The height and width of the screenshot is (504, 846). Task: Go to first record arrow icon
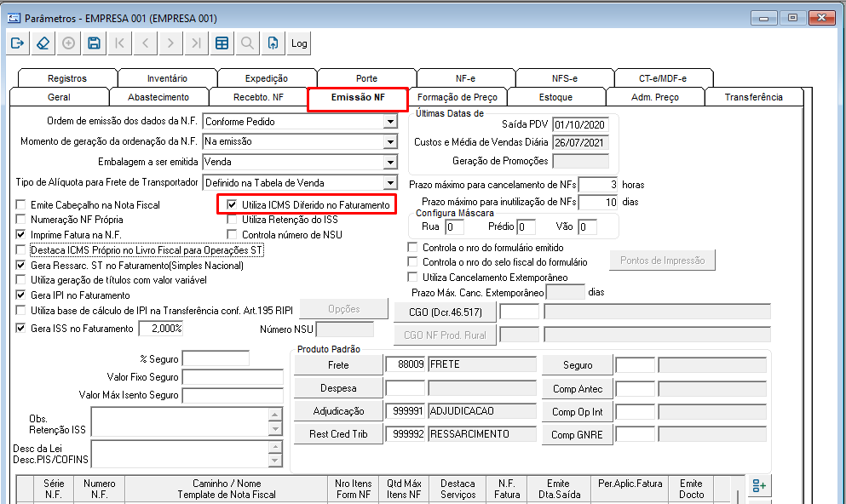tap(120, 43)
